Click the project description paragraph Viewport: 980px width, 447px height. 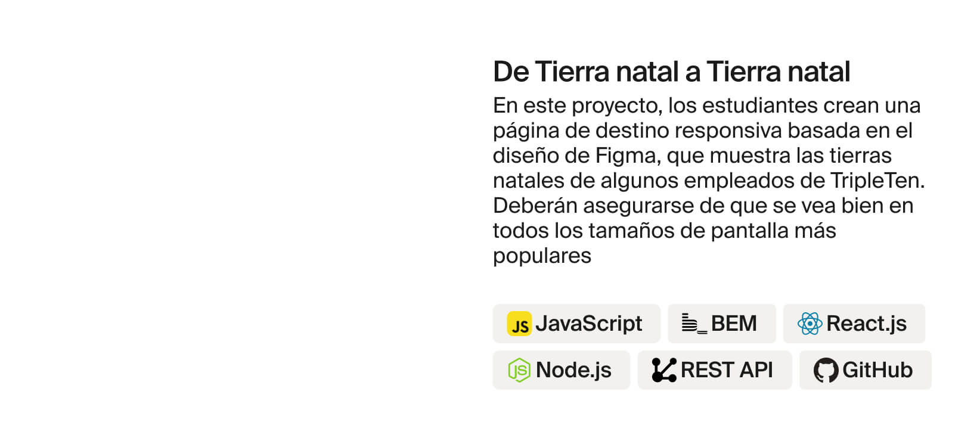point(709,180)
